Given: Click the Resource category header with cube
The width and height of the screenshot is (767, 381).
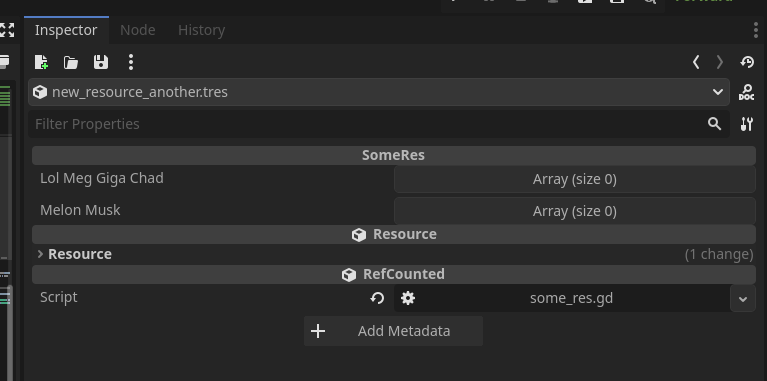Looking at the screenshot, I should [x=394, y=234].
